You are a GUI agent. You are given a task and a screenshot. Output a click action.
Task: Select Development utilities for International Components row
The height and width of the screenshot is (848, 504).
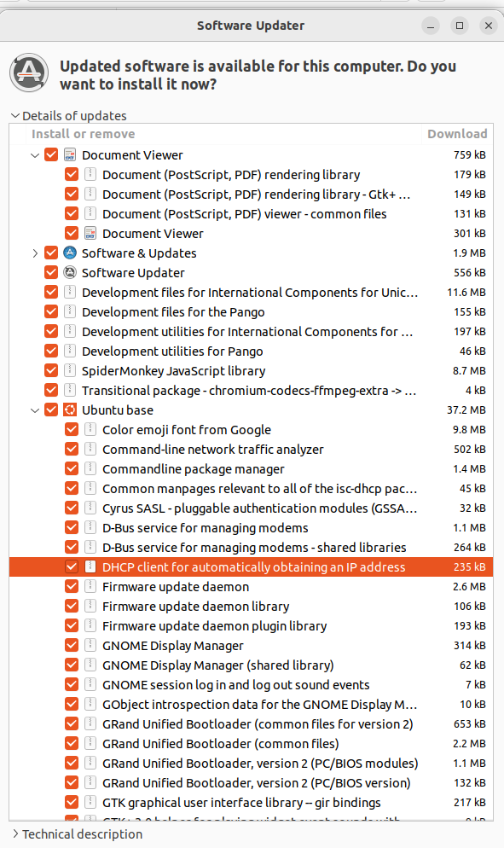251,332
